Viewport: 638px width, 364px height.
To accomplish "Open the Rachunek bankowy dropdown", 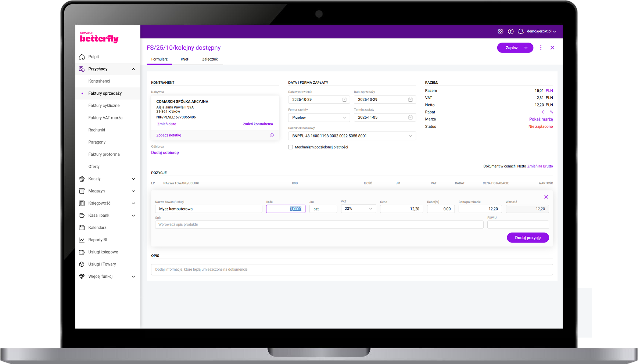I will pyautogui.click(x=352, y=136).
